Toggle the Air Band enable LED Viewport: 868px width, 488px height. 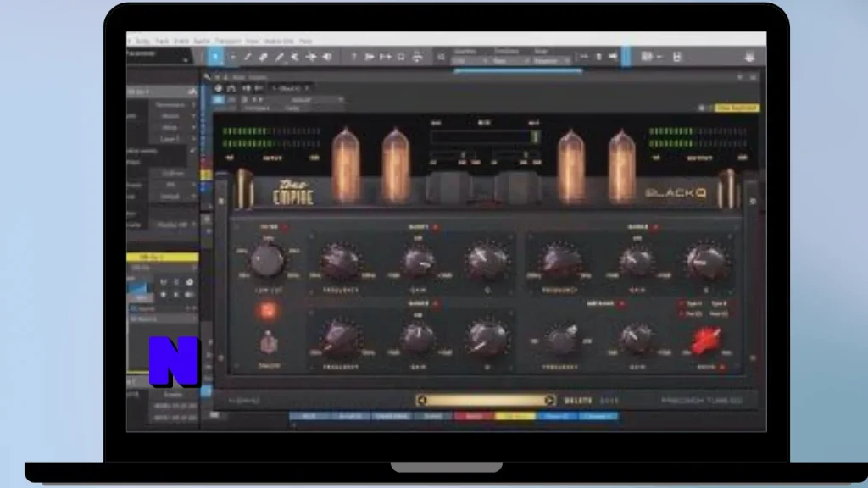click(621, 304)
